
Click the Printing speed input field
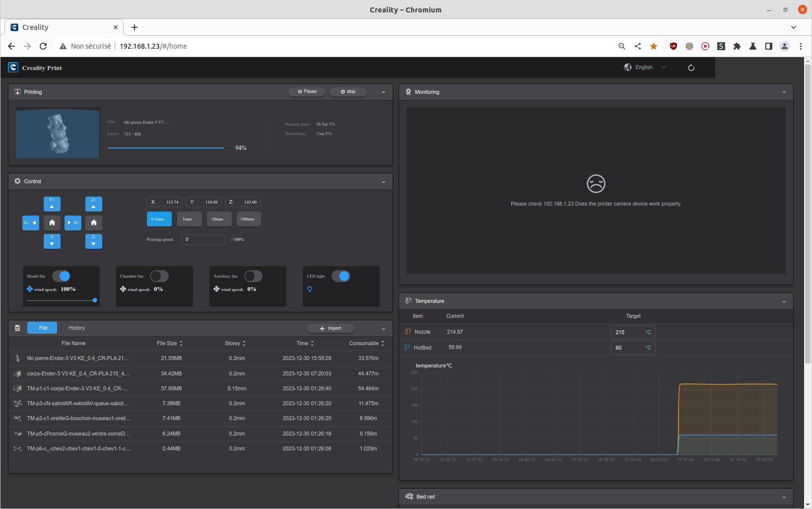click(x=203, y=239)
